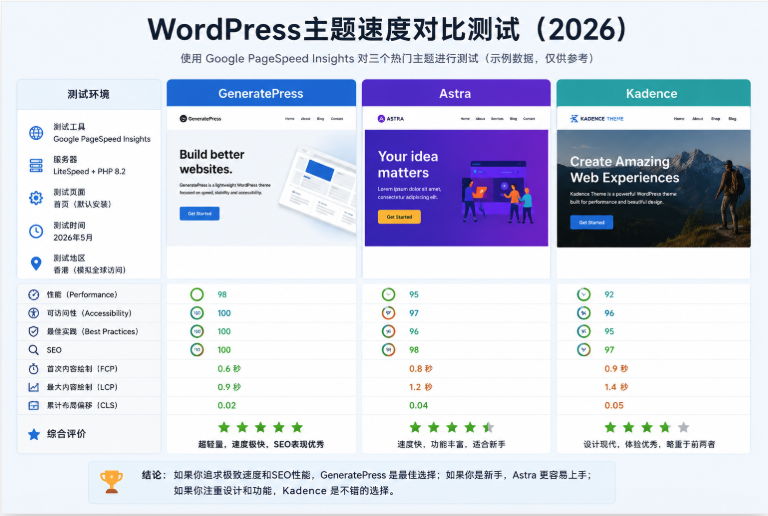The height and width of the screenshot is (516, 768).
Task: Click GeneratePress CLS value 0.02
Action: pos(227,405)
